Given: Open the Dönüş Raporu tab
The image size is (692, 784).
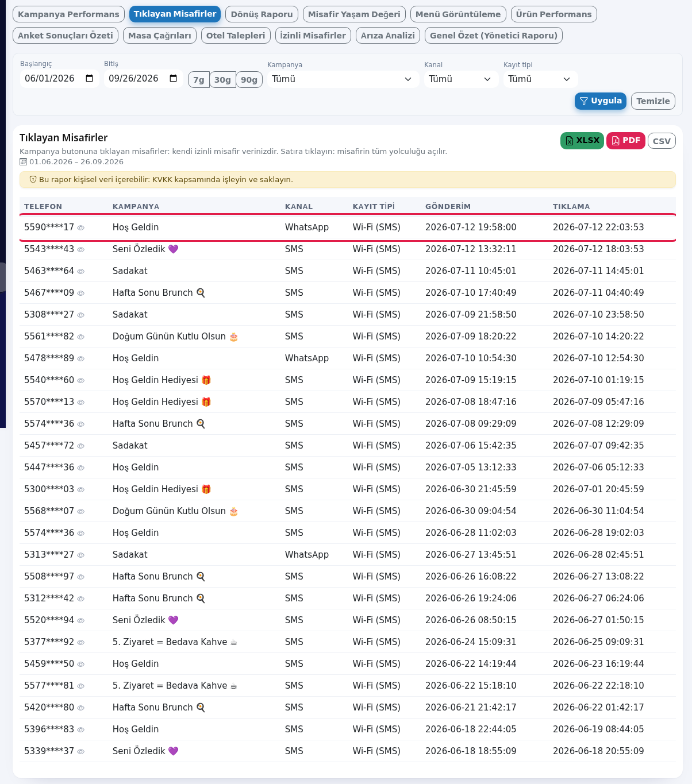Looking at the screenshot, I should coord(262,14).
